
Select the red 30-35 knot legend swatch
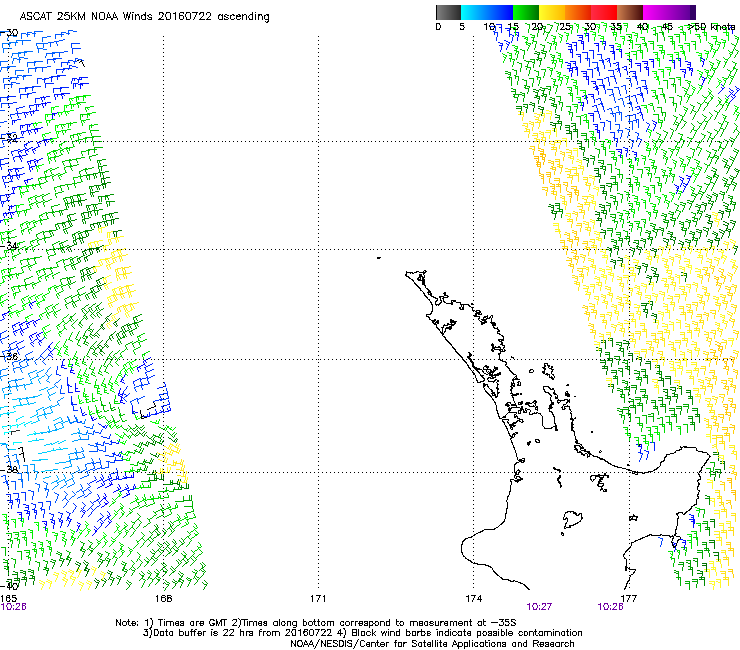click(604, 12)
